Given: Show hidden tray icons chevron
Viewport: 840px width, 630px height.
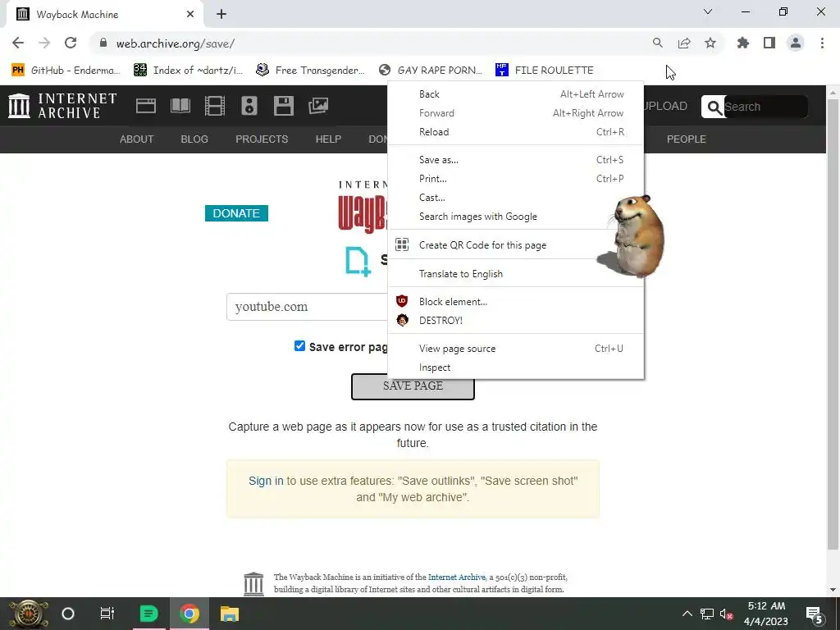Looking at the screenshot, I should coord(687,614).
